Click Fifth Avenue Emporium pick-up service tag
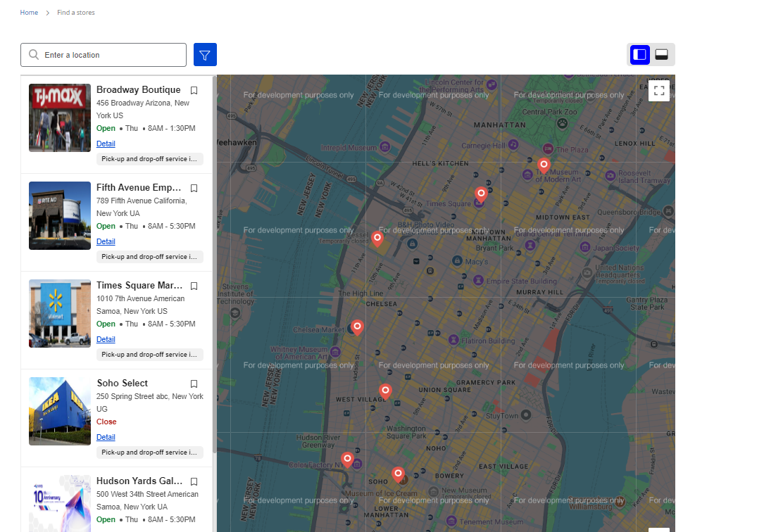This screenshot has height=532, width=764. [x=149, y=257]
